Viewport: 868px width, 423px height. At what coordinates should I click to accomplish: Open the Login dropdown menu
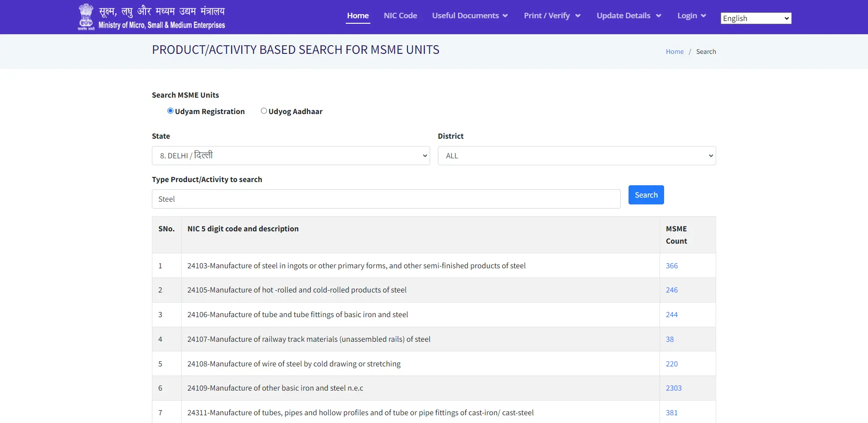coord(691,16)
